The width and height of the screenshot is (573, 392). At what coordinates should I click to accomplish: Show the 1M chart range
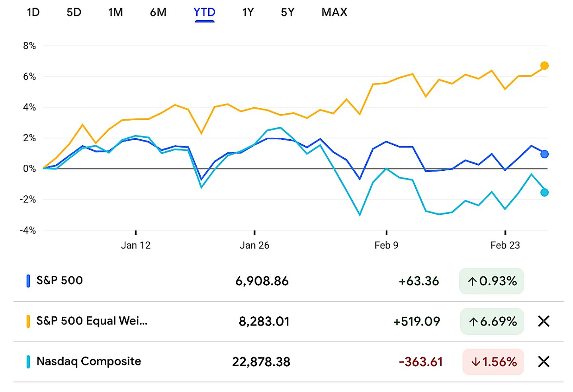point(115,12)
